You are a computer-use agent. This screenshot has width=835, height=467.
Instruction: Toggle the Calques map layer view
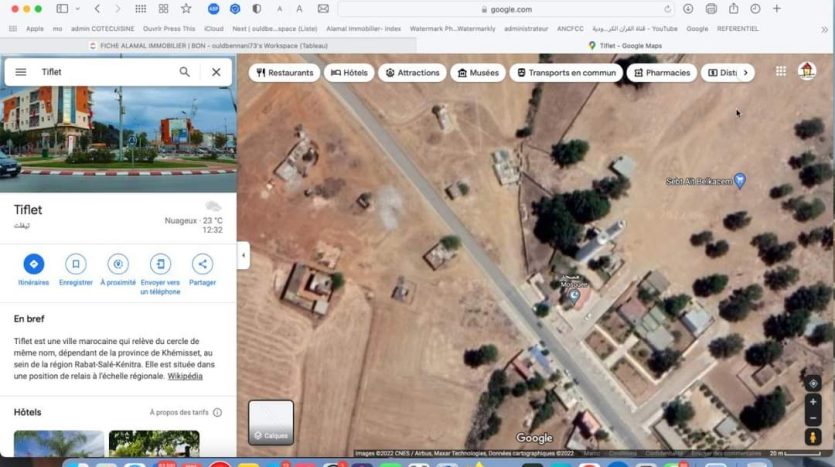(270, 422)
